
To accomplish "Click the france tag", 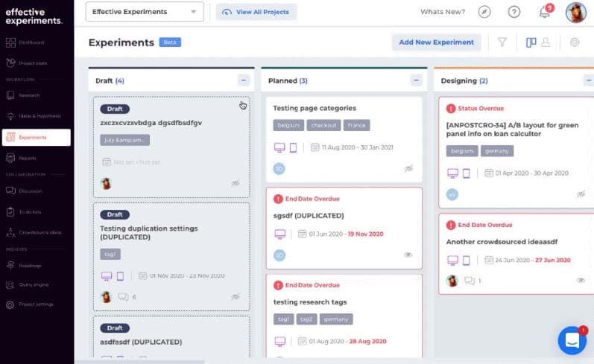I will point(356,125).
